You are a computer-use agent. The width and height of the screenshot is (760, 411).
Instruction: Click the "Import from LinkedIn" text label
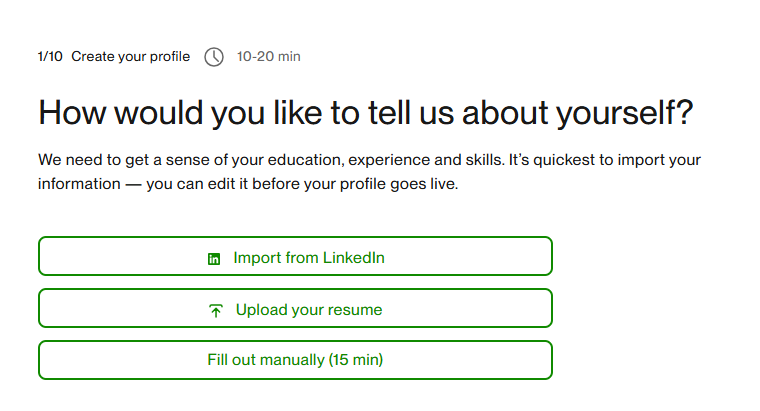click(x=309, y=258)
